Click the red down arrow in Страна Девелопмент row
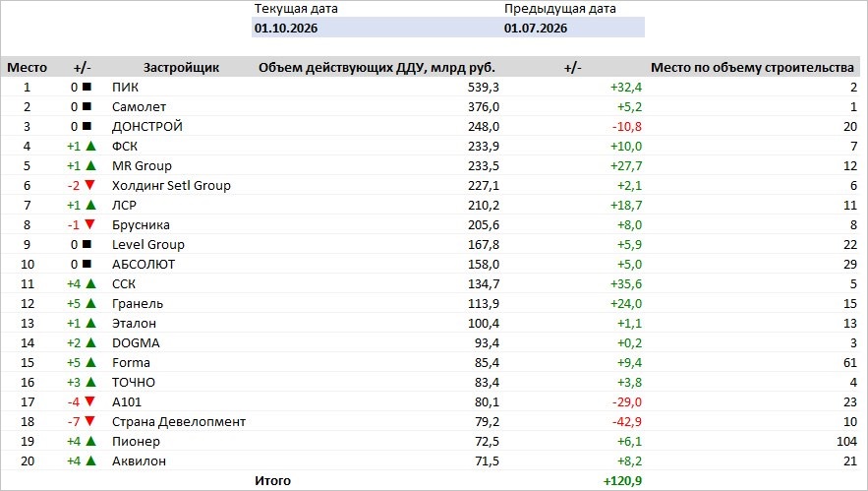The height and width of the screenshot is (491, 868). coord(89,421)
